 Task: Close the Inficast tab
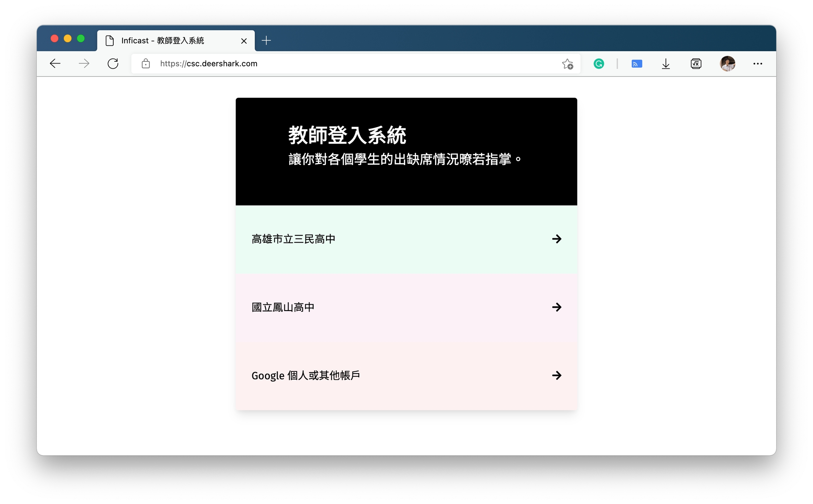[x=244, y=41]
